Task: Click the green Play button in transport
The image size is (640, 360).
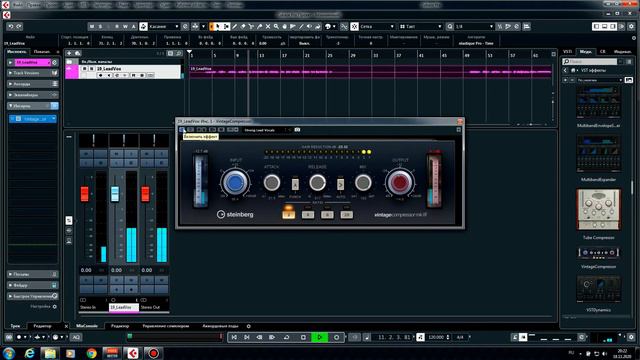Action: (x=320, y=337)
